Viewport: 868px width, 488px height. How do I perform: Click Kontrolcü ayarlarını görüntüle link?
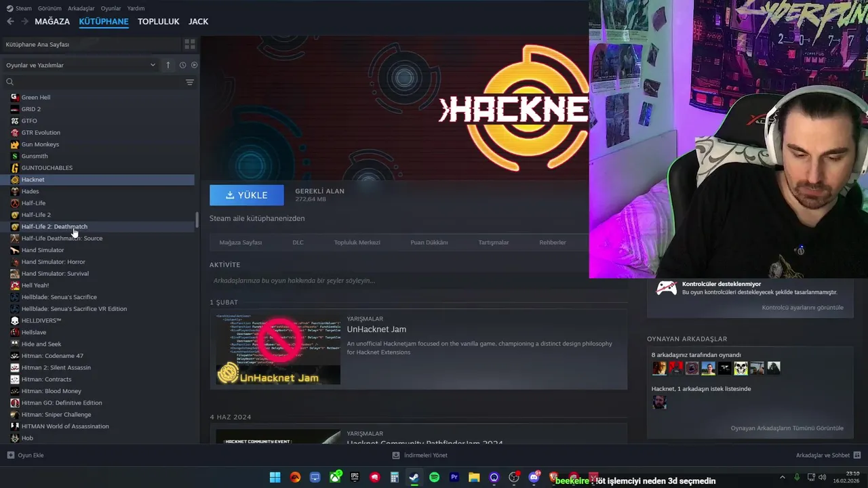[x=802, y=307]
